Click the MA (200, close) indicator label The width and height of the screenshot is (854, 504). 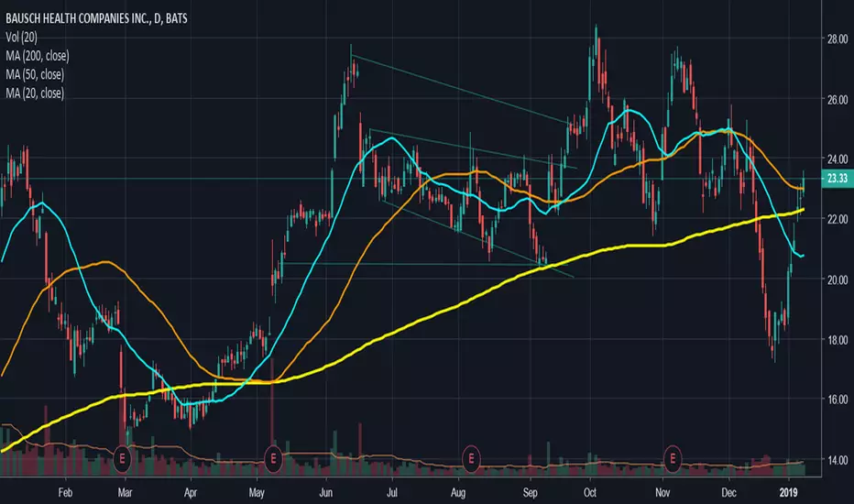point(38,56)
